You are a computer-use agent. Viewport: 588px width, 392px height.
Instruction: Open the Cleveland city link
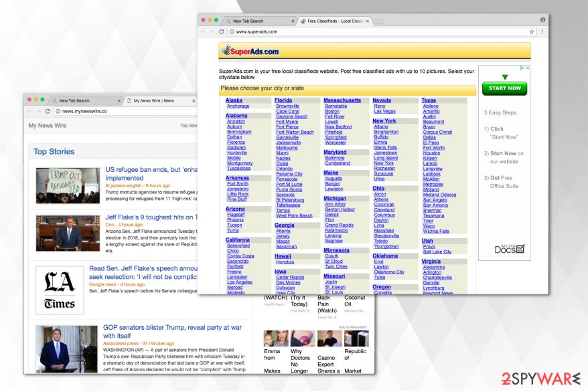384,210
